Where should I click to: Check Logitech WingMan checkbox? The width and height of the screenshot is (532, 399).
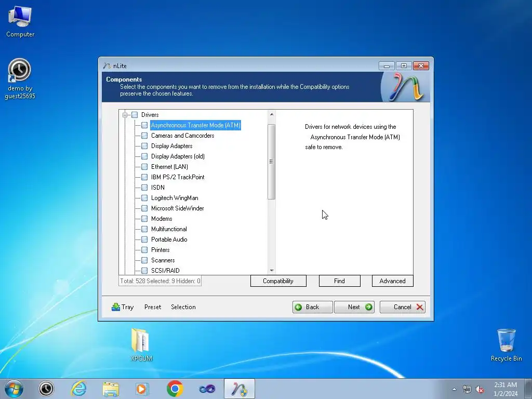tap(144, 198)
